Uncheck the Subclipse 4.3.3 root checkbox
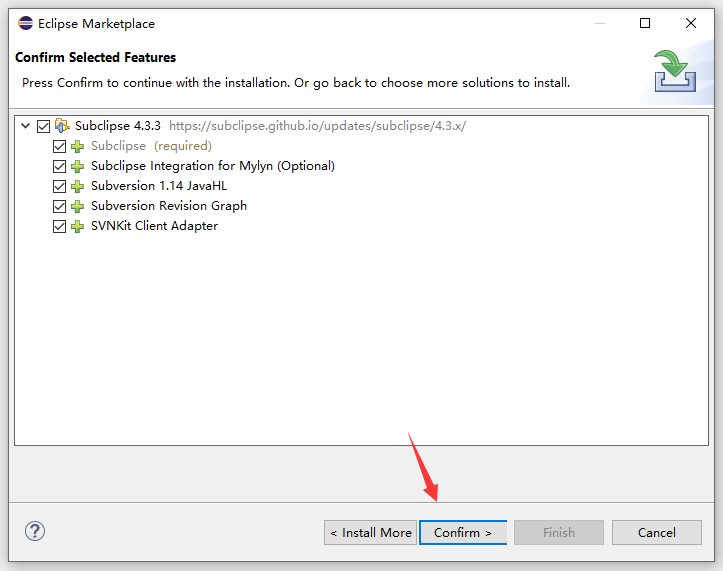This screenshot has width=723, height=571. pyautogui.click(x=43, y=126)
